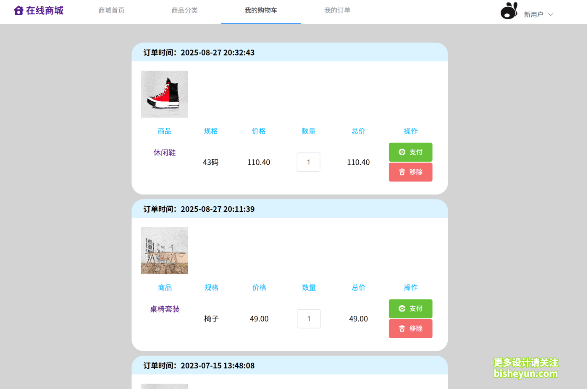Pay for the 桌椅套装 order with 支付
The width and height of the screenshot is (588, 389).
[x=410, y=309]
